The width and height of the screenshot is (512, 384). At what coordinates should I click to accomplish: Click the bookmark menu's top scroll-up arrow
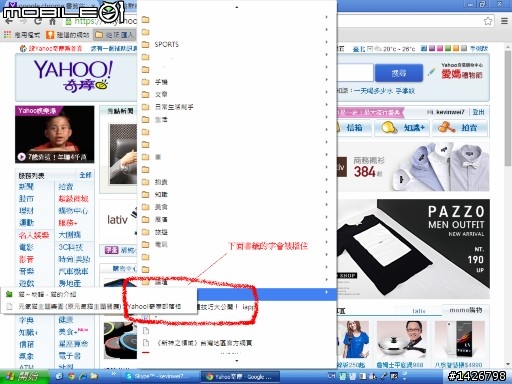pyautogui.click(x=237, y=7)
